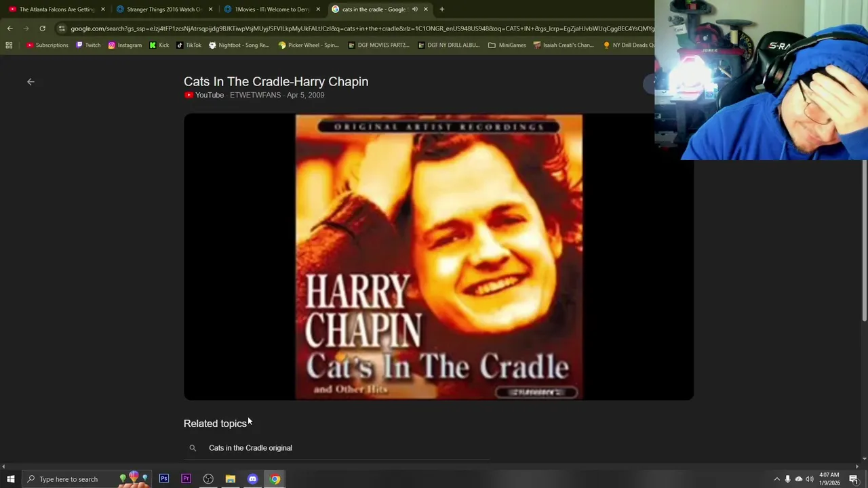Open the DGF MOVIES PART2 bookmark
This screenshot has width=868, height=488.
(x=378, y=45)
